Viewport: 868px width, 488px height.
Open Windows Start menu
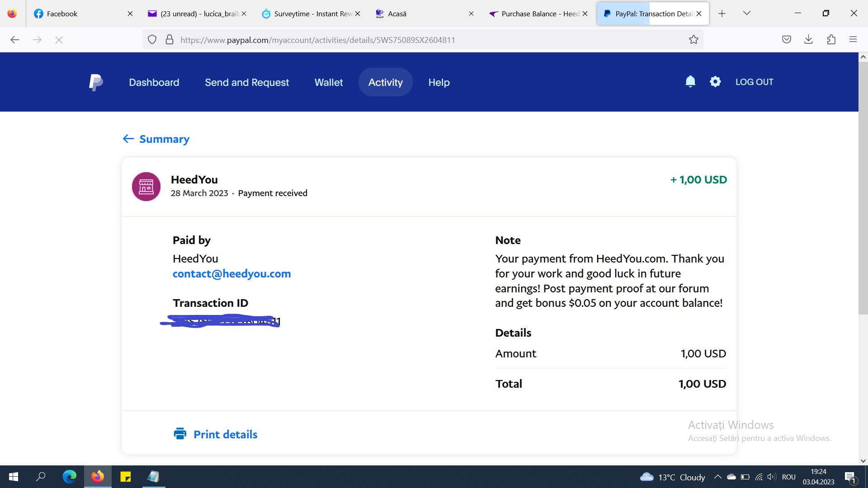click(14, 477)
